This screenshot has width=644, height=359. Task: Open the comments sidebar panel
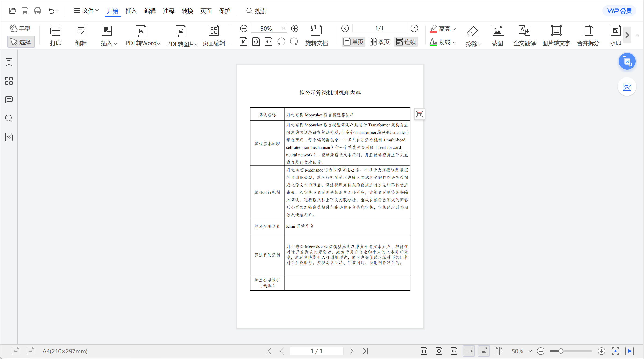pyautogui.click(x=9, y=100)
